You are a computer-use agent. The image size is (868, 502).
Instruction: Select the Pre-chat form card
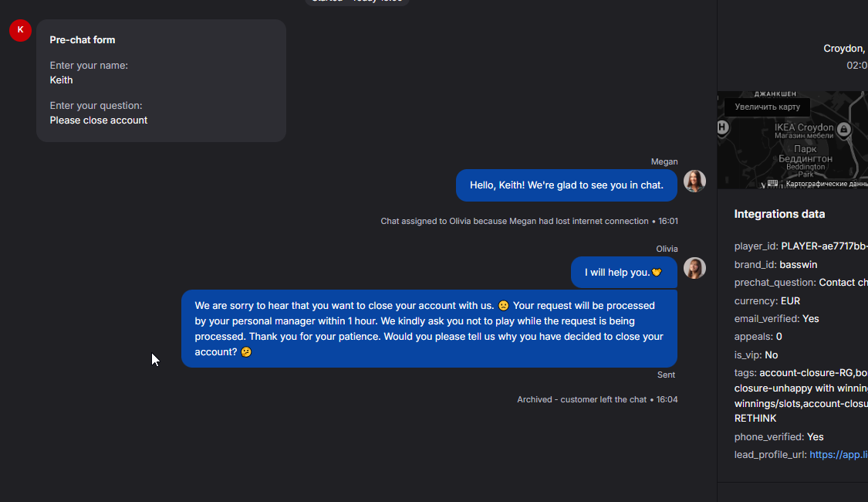(161, 80)
